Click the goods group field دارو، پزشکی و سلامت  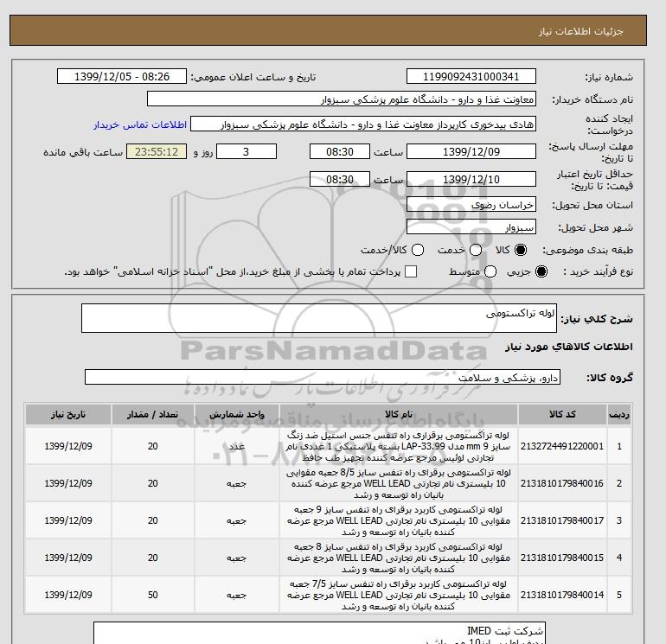pos(323,377)
